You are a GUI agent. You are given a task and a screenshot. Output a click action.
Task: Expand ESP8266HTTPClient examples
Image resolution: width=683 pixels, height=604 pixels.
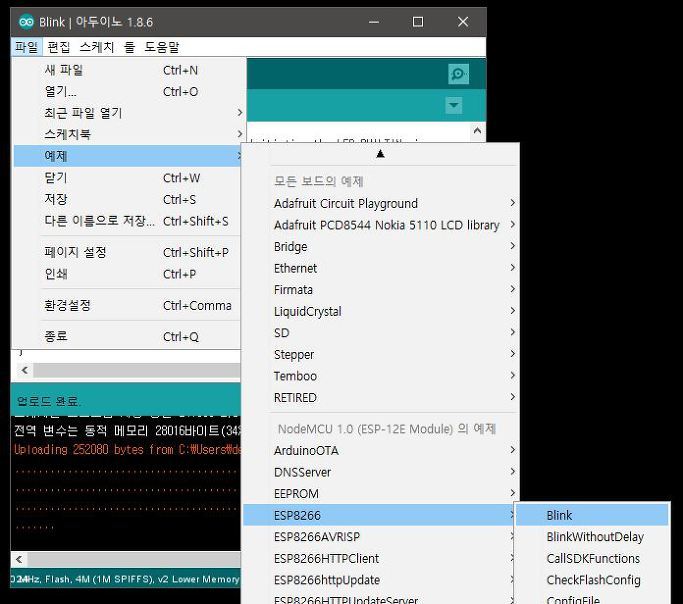click(379, 558)
